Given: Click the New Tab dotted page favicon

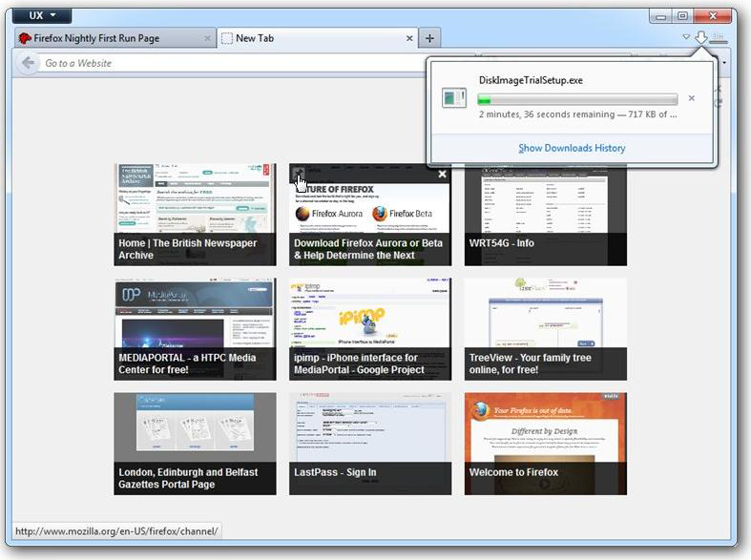Looking at the screenshot, I should click(x=227, y=38).
